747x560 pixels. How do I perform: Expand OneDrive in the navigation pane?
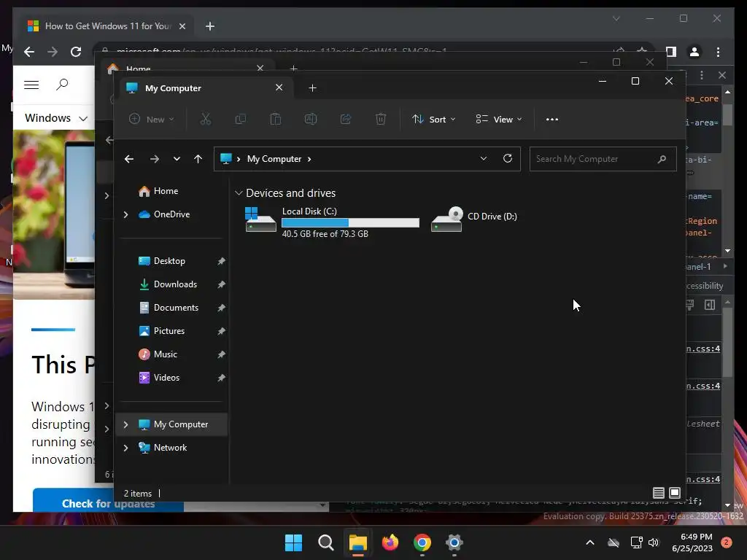(x=125, y=215)
